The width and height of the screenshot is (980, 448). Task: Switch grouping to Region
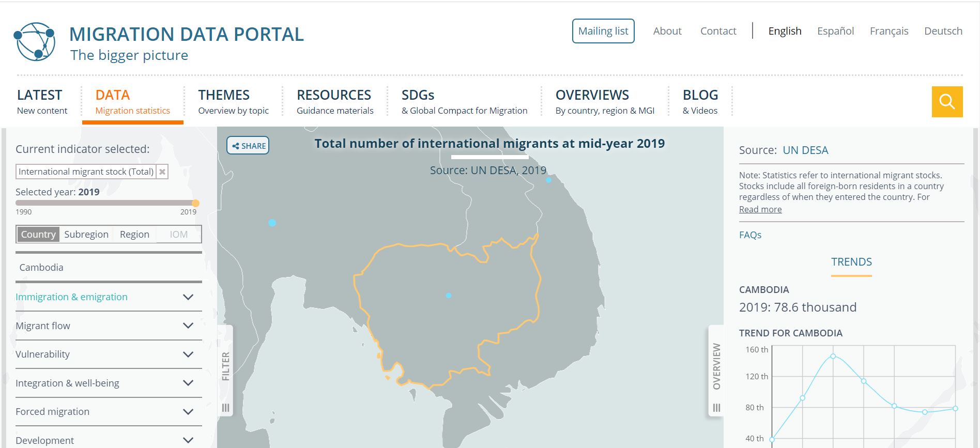point(134,235)
